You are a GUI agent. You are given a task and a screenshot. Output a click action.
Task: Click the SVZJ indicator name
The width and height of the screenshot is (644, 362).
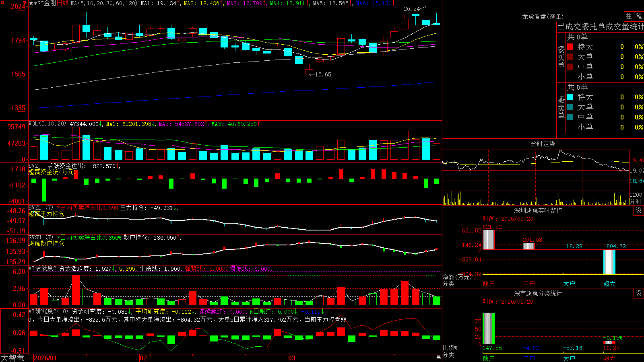click(x=35, y=166)
